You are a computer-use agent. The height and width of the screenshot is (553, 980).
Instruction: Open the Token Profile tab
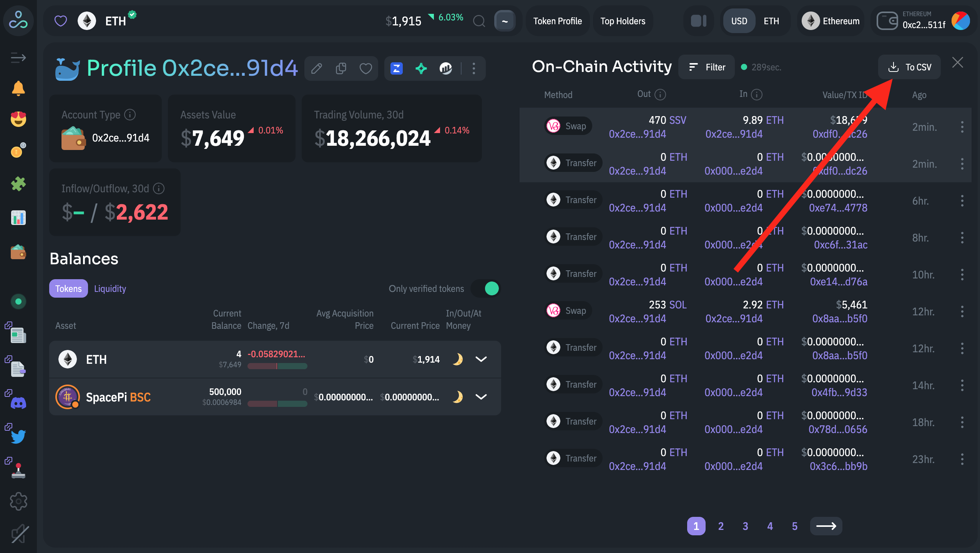pos(557,21)
